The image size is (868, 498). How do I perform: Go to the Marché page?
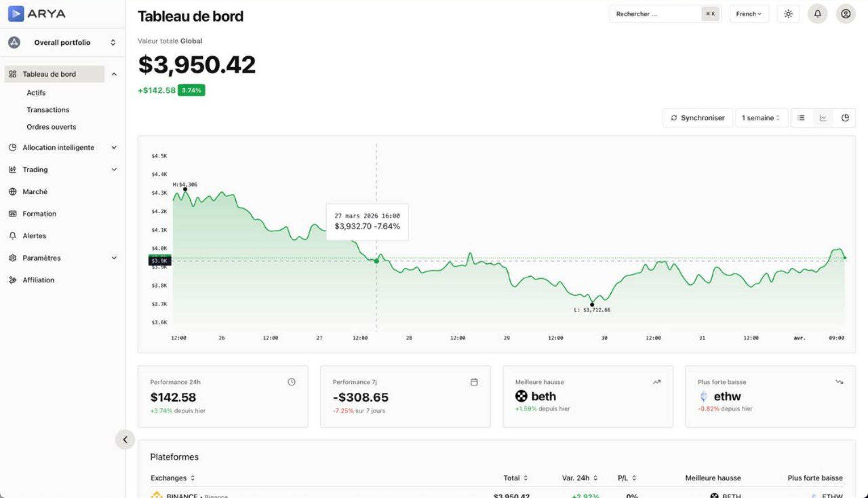click(35, 192)
